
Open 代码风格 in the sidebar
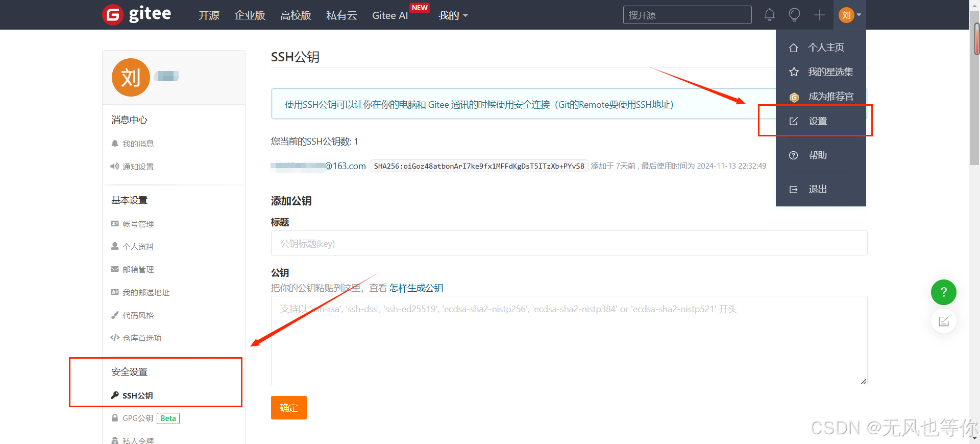[138, 316]
